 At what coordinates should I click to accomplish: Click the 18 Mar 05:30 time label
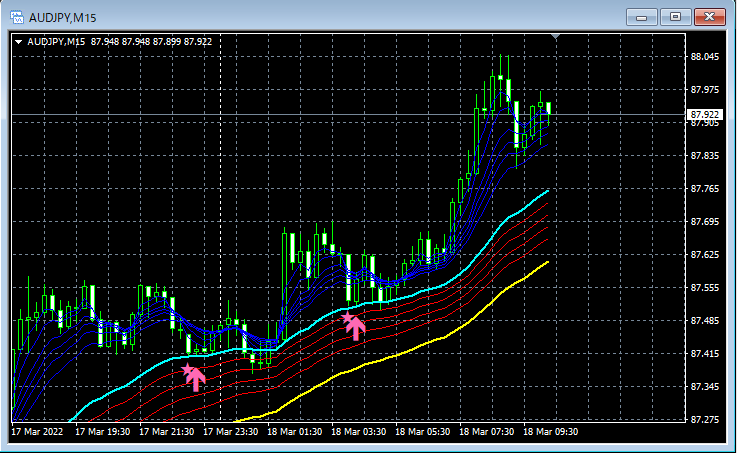coord(423,431)
